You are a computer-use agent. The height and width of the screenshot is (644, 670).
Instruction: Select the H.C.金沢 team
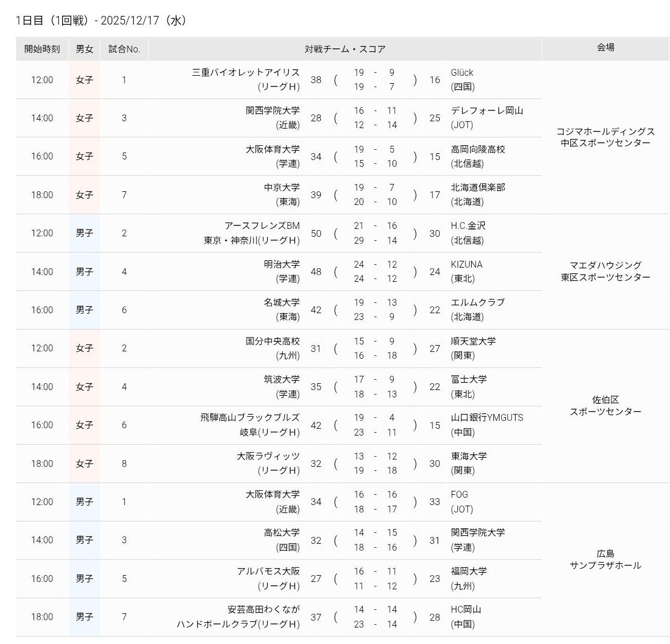coord(468,225)
